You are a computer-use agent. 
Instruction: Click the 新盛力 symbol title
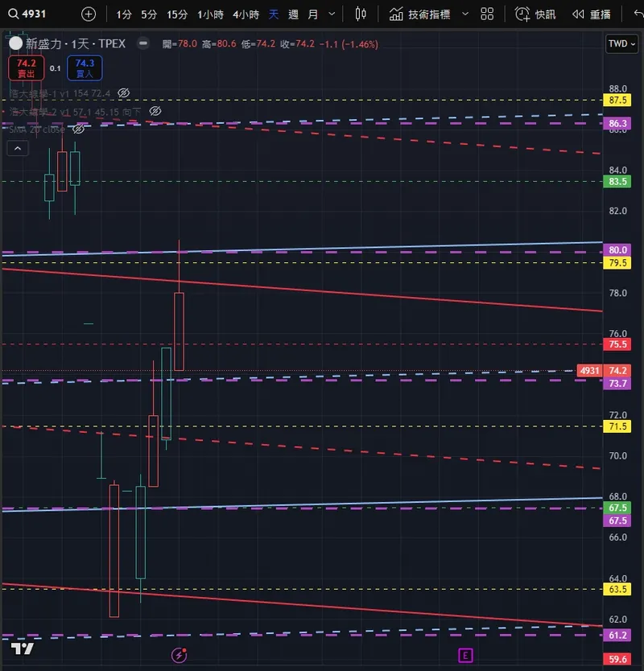pos(76,43)
